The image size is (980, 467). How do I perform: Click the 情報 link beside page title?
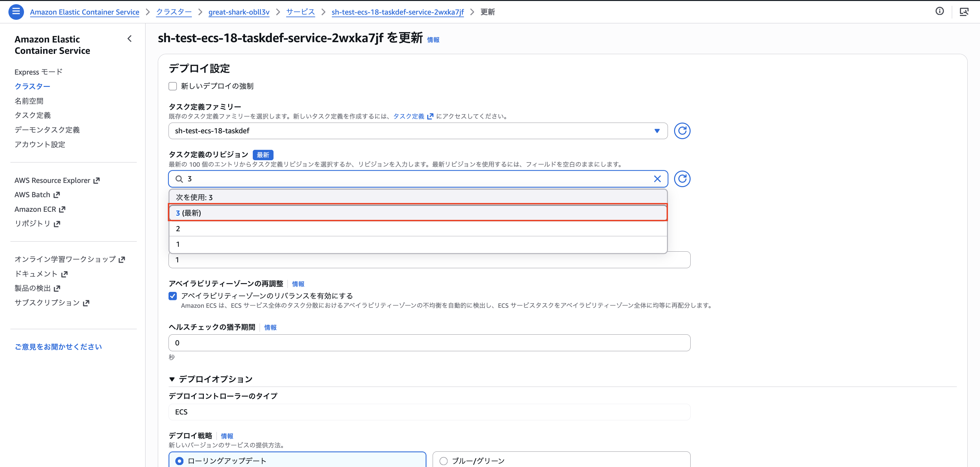point(433,40)
